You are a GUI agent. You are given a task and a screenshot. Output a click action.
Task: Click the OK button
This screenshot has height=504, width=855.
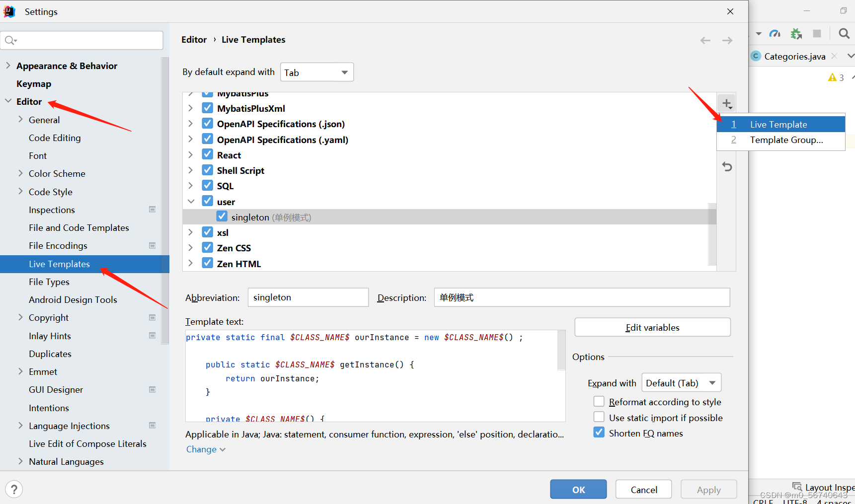pos(578,489)
